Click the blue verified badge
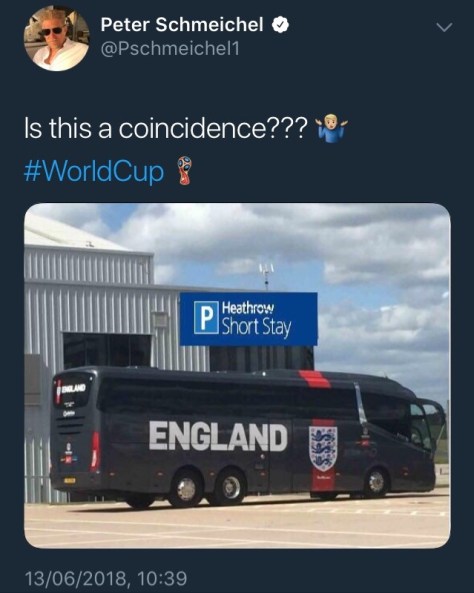474x593 pixels. pyautogui.click(x=280, y=25)
